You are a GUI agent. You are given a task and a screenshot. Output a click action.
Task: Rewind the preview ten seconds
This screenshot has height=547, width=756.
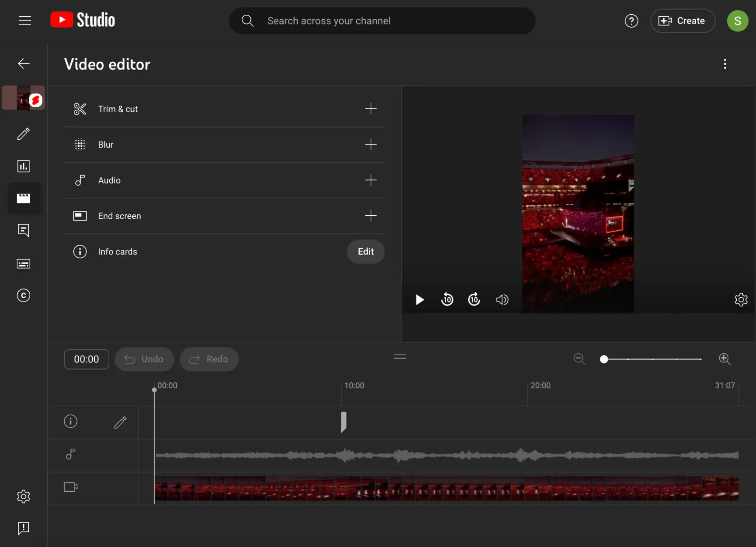click(x=447, y=300)
